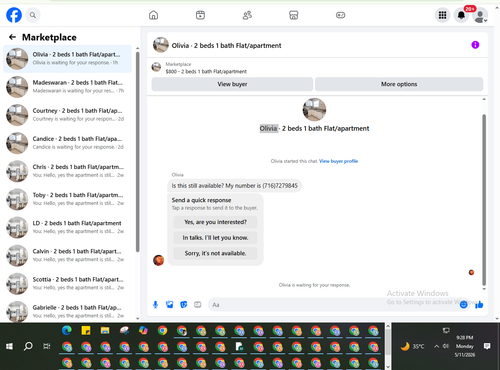The width and height of the screenshot is (500, 370).
Task: Open the taskbar clock showing 9:28 PM
Action: coord(465,346)
